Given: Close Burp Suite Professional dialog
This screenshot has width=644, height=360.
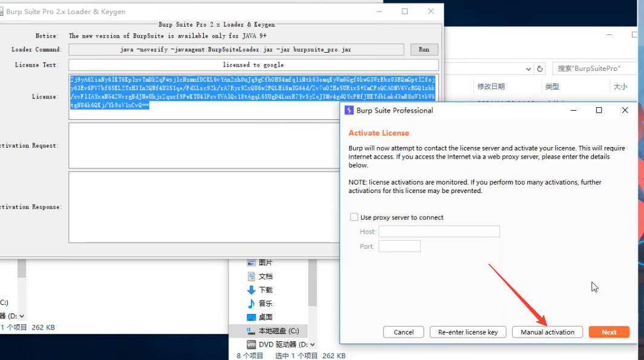Looking at the screenshot, I should [625, 110].
